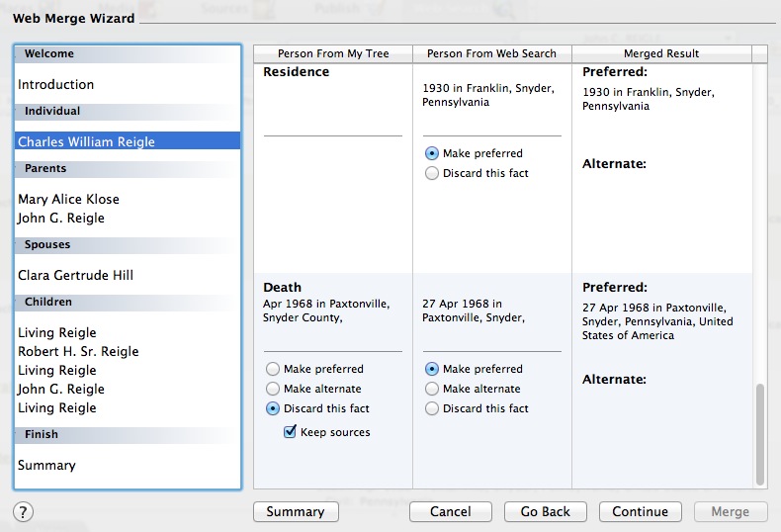Image resolution: width=781 pixels, height=532 pixels.
Task: Click merged preferred death 27 Apr 1968 text
Action: [x=657, y=321]
